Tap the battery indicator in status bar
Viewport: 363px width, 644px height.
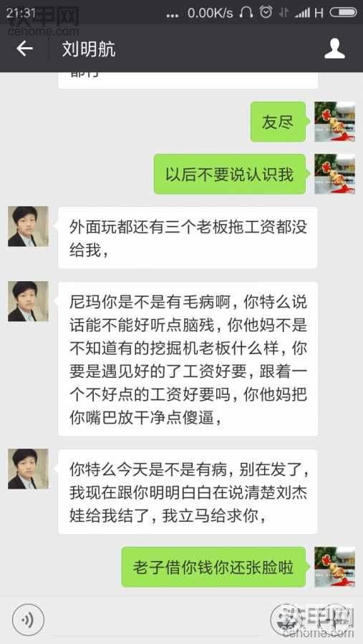(x=343, y=13)
